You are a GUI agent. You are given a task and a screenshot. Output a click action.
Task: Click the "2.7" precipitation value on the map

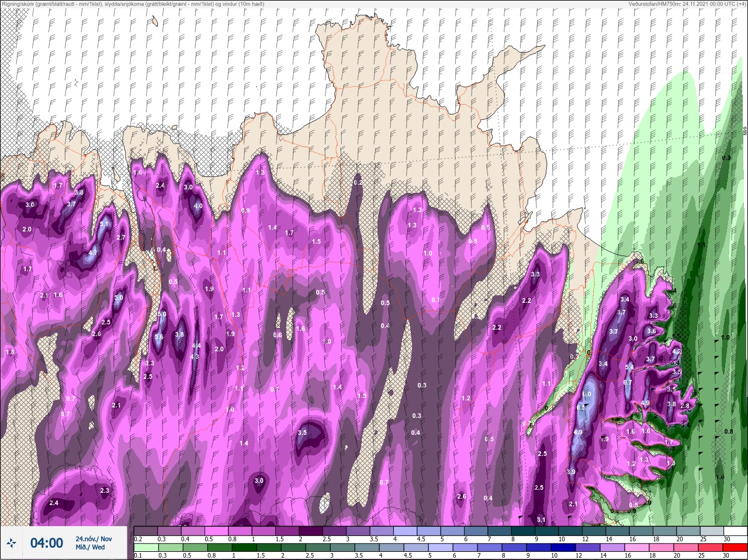[121, 237]
